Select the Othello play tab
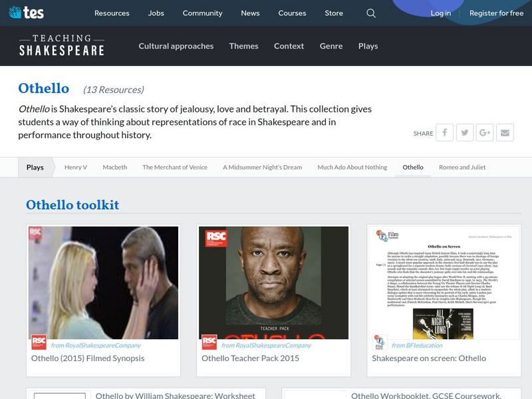The width and height of the screenshot is (532, 399). 413,168
